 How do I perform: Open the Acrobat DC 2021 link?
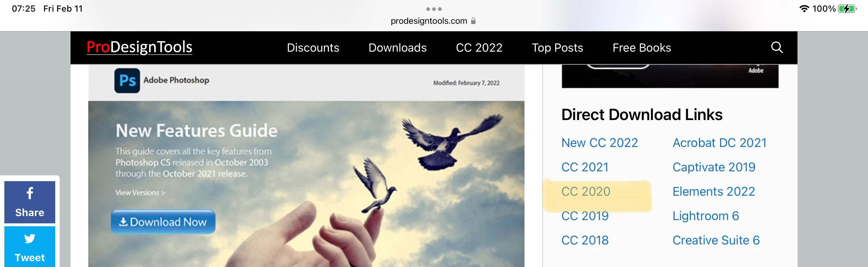[x=720, y=143]
